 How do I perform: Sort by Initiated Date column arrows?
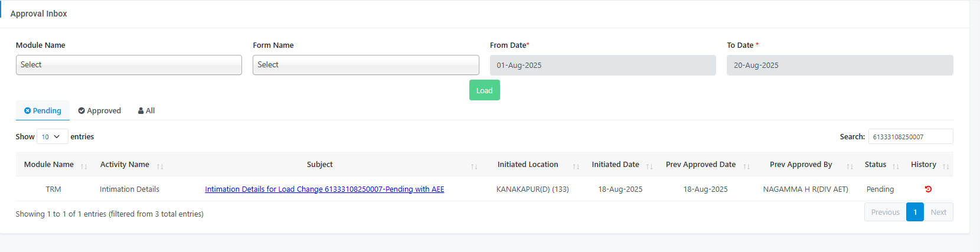(649, 166)
